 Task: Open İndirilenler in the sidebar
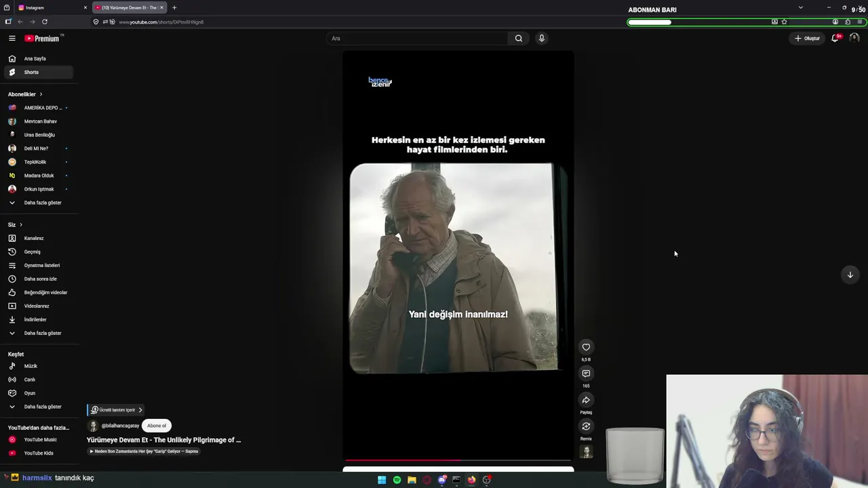click(x=39, y=320)
